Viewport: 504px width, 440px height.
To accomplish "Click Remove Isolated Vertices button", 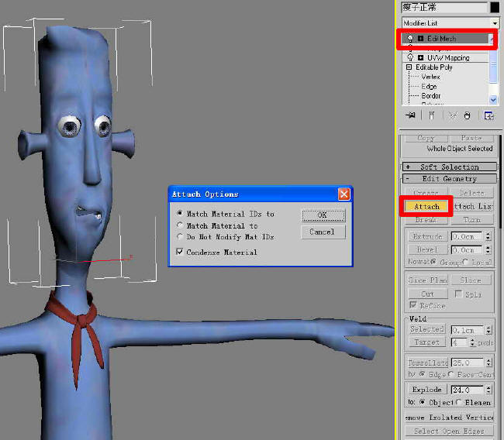I will pos(450,418).
